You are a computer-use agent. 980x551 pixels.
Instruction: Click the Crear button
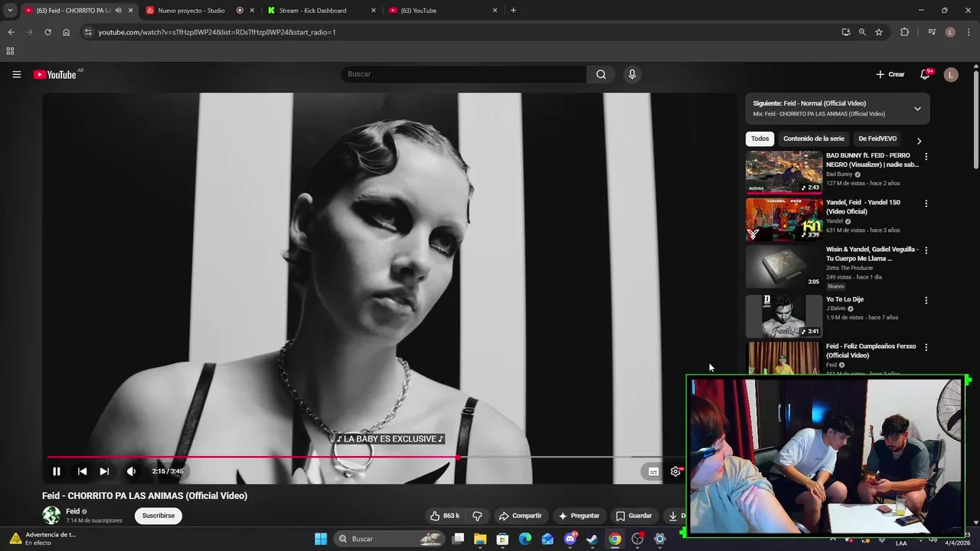[x=890, y=74]
